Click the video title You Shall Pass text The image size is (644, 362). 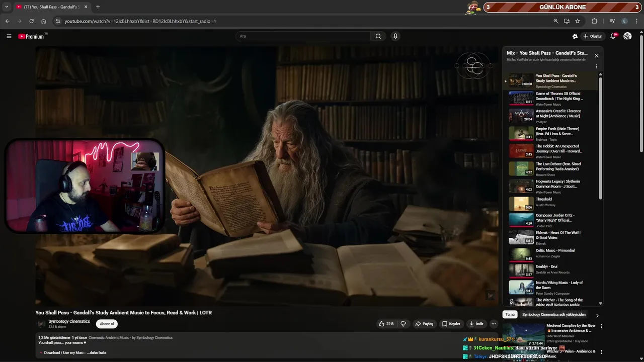click(123, 313)
